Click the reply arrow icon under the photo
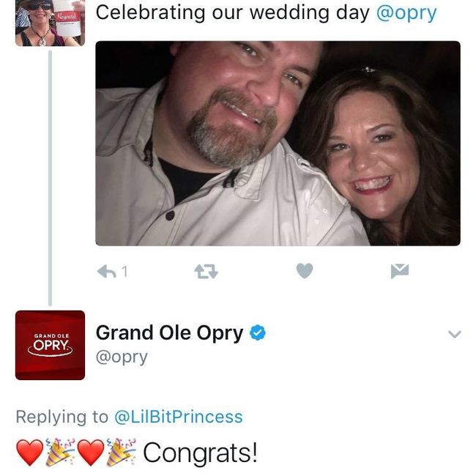The height and width of the screenshot is (476, 476). tap(107, 272)
